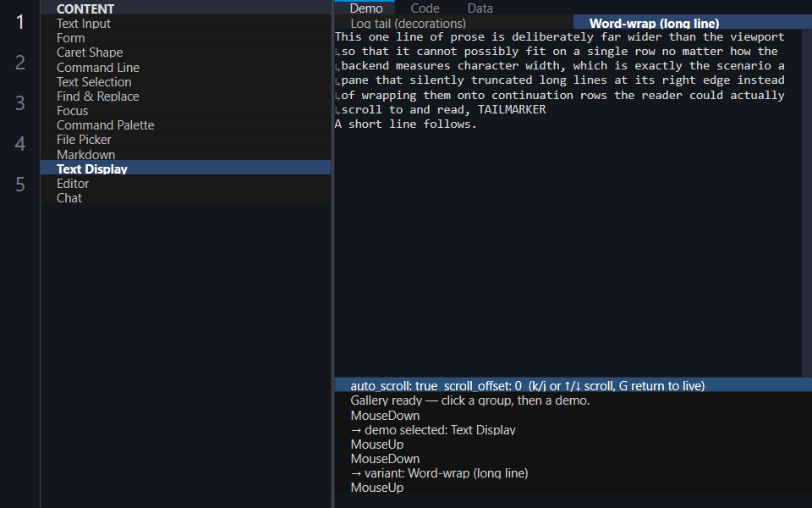This screenshot has width=812, height=508.
Task: Click the first row starting 'This one line of prose'
Action: 560,36
